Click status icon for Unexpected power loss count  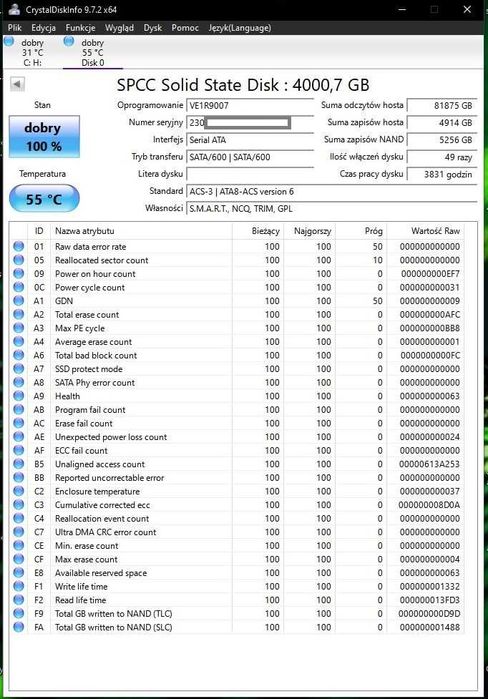click(x=19, y=436)
